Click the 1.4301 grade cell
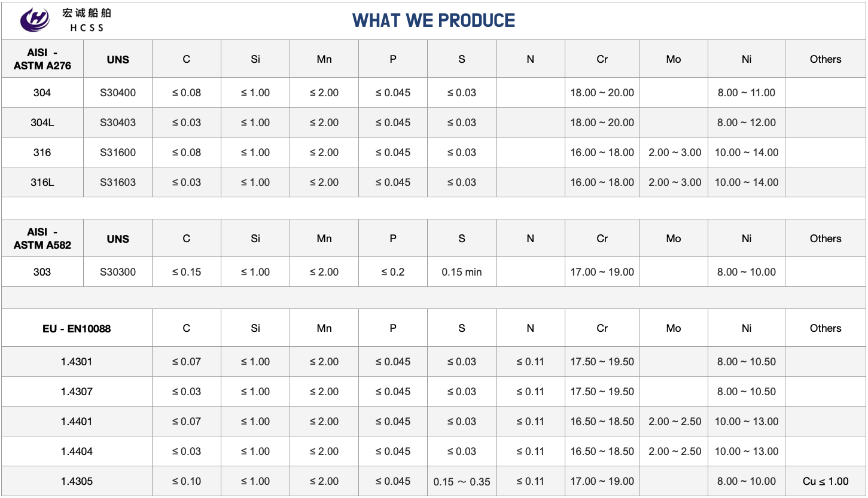868x498 pixels. [x=77, y=362]
